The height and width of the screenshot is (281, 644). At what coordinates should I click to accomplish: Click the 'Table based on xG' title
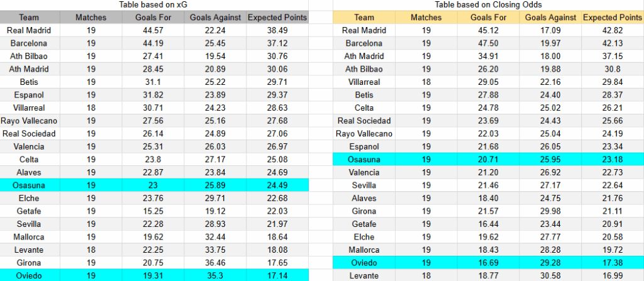(x=153, y=5)
